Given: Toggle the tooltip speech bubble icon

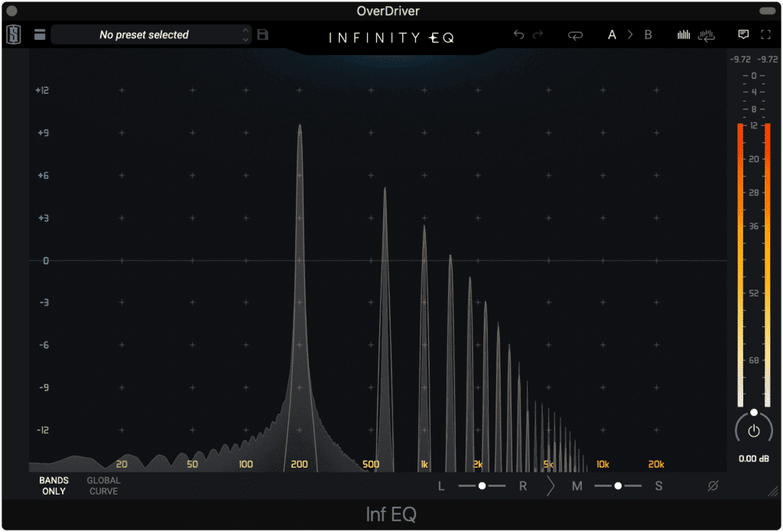Looking at the screenshot, I should [x=743, y=34].
